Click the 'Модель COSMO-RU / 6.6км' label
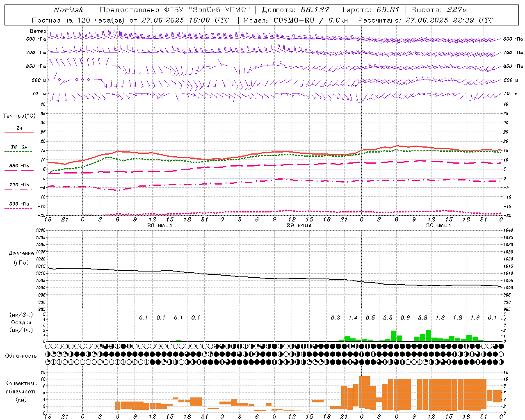 (x=296, y=20)
